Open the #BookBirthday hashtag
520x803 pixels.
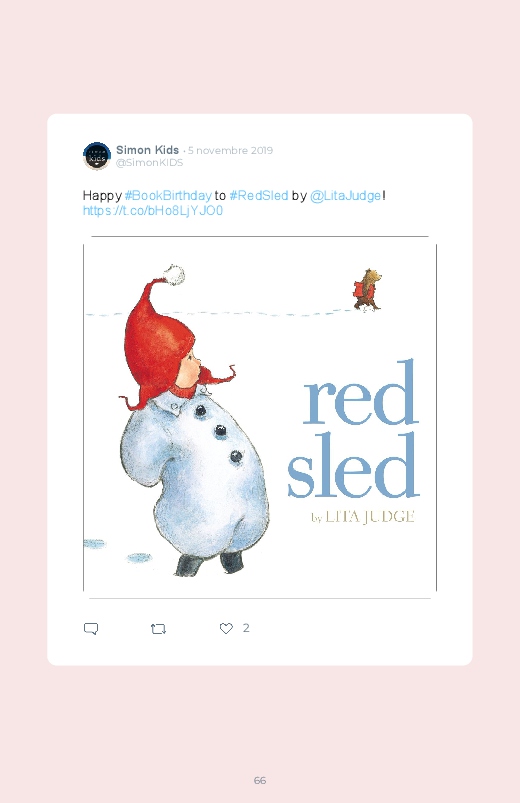coord(168,196)
